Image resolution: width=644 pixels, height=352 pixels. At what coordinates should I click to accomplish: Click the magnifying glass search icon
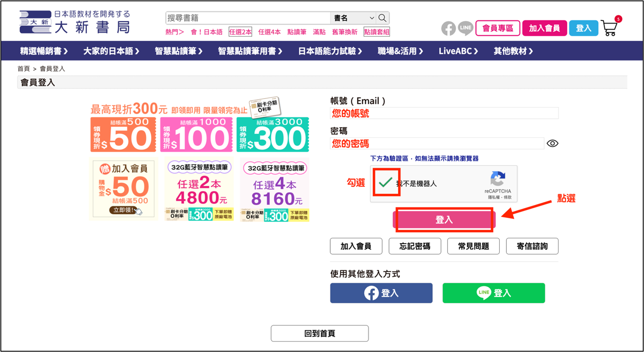tap(383, 18)
